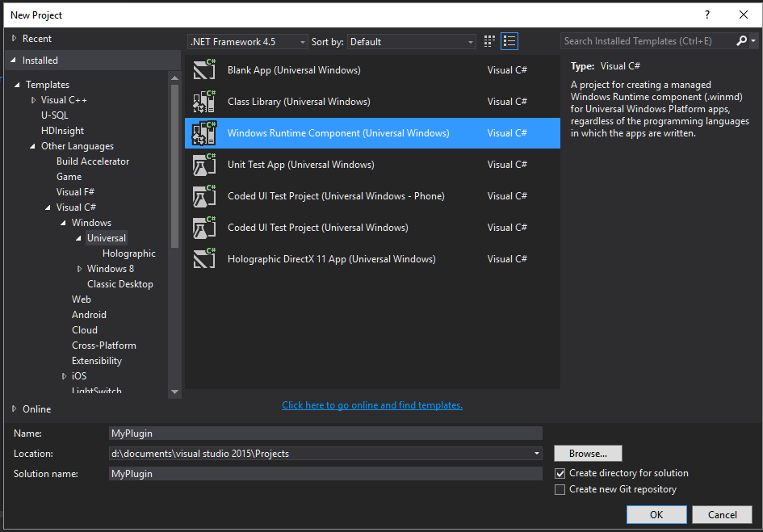The height and width of the screenshot is (532, 763).
Task: Click the Coded UI Test Project (Universal Windows) icon
Action: coord(204,228)
